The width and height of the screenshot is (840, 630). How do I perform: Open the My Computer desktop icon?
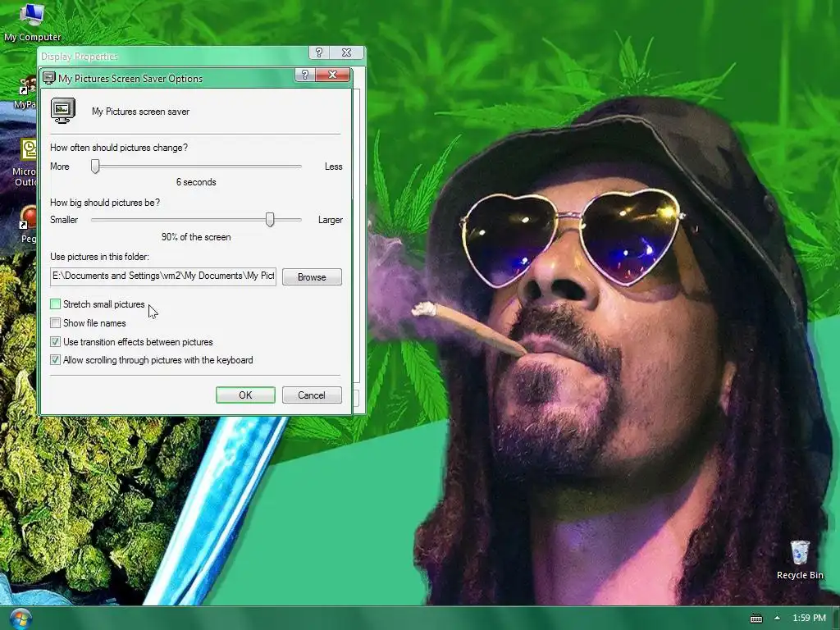[x=32, y=21]
